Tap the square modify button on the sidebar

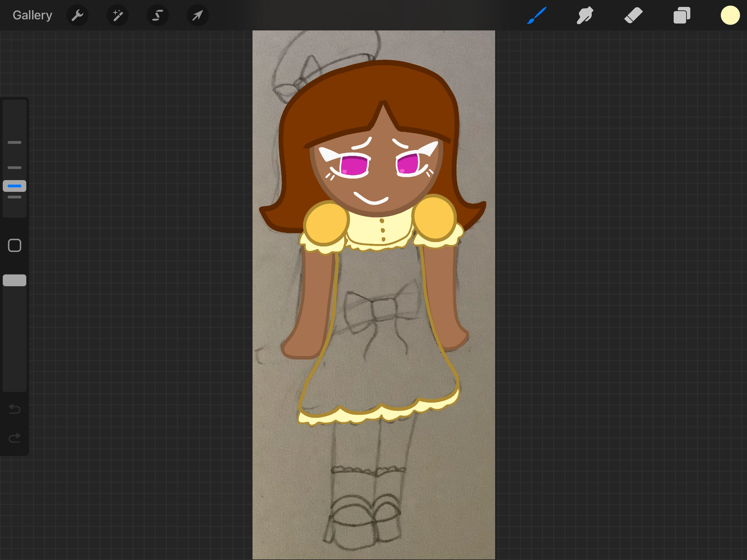[15, 245]
